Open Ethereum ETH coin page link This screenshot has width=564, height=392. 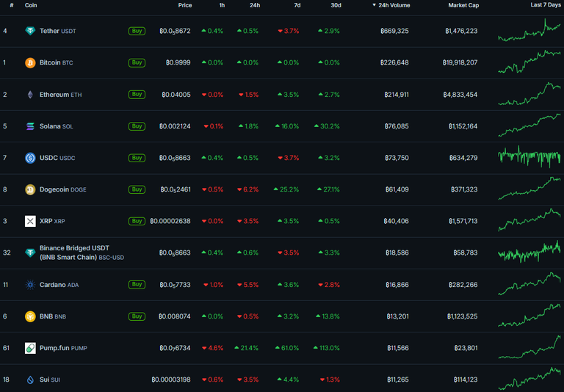60,95
